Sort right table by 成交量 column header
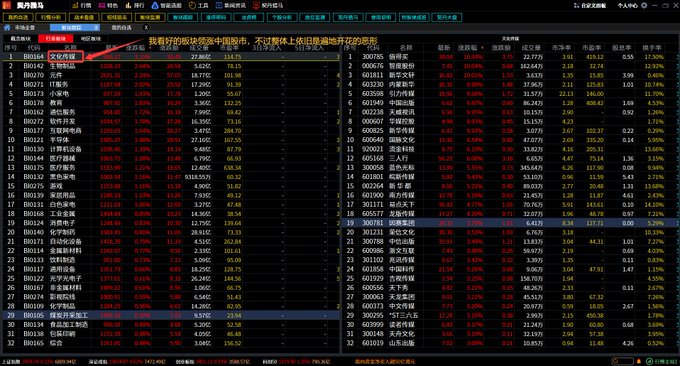The image size is (680, 366). 532,48
